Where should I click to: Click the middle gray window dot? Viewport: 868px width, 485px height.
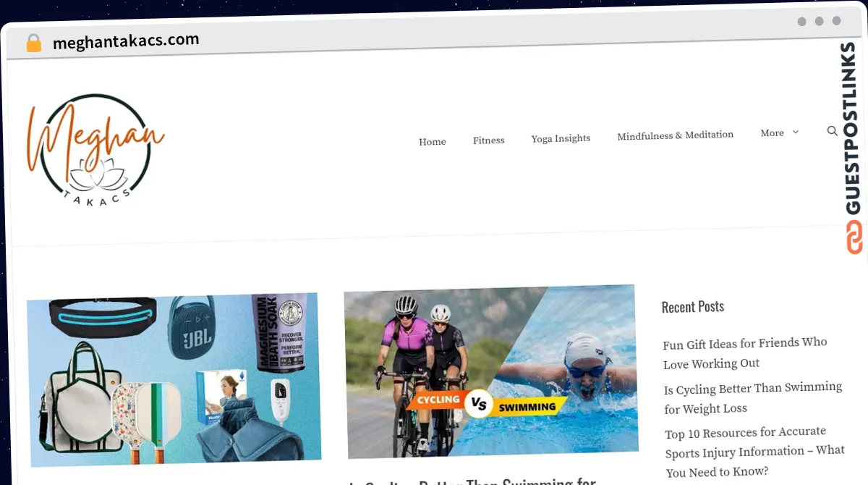819,22
